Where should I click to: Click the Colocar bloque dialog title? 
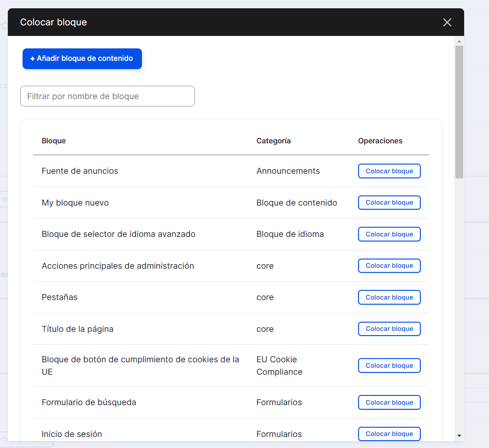[53, 23]
